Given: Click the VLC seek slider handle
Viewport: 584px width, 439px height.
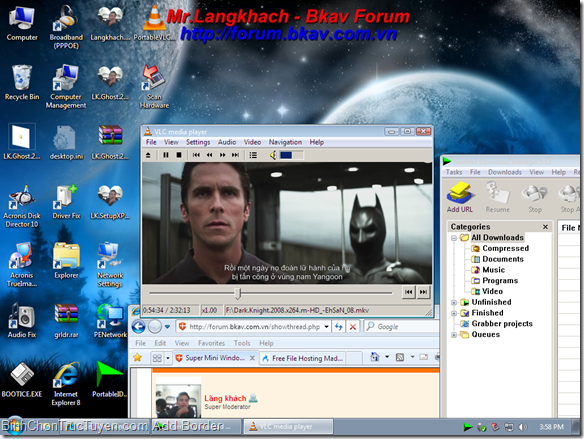Looking at the screenshot, I should (238, 293).
